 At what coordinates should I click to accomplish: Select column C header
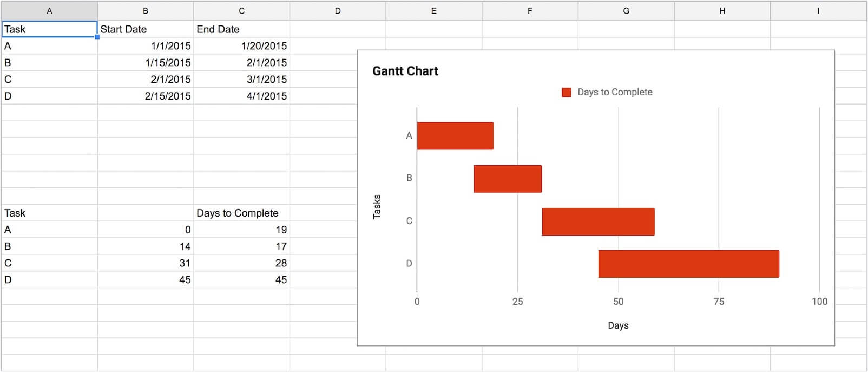242,11
